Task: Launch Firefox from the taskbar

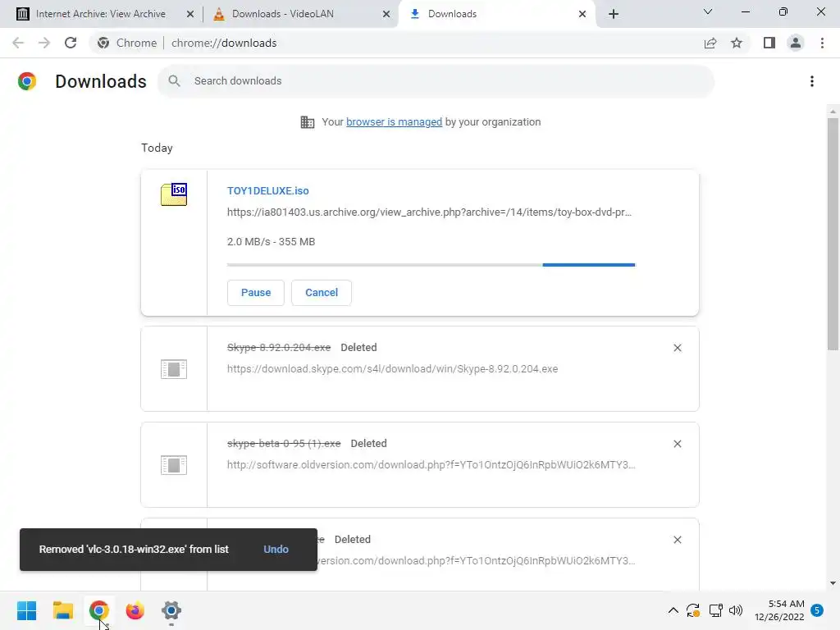Action: click(x=135, y=610)
